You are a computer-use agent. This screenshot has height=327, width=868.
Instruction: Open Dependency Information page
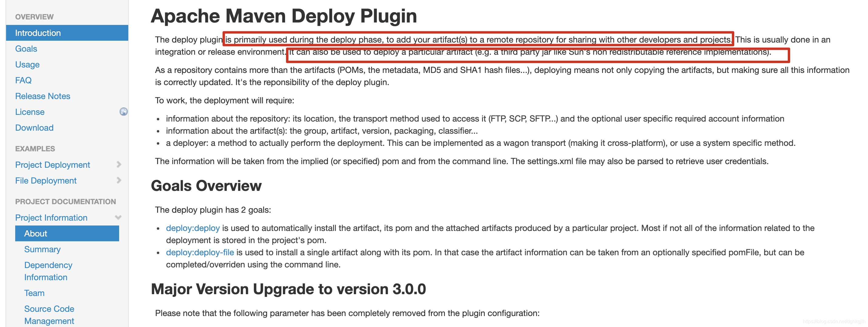point(48,271)
